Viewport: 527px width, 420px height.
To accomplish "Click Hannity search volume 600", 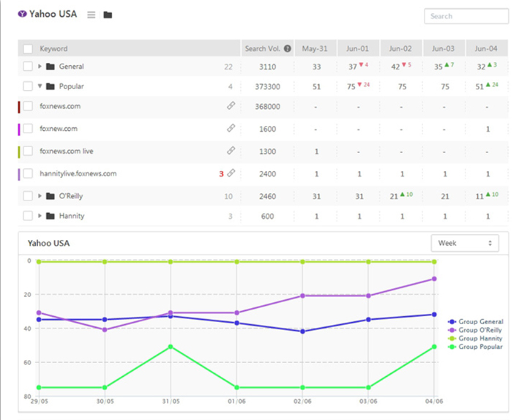I will 268,217.
